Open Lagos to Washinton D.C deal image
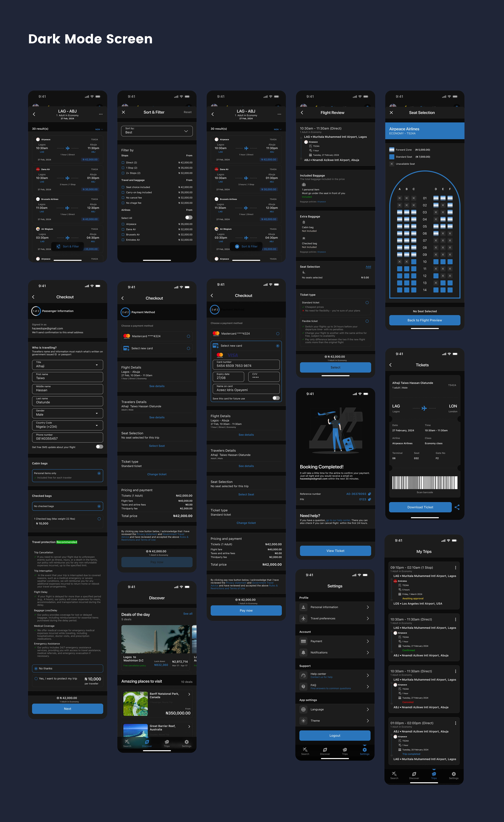This screenshot has height=822, width=504. (156, 639)
